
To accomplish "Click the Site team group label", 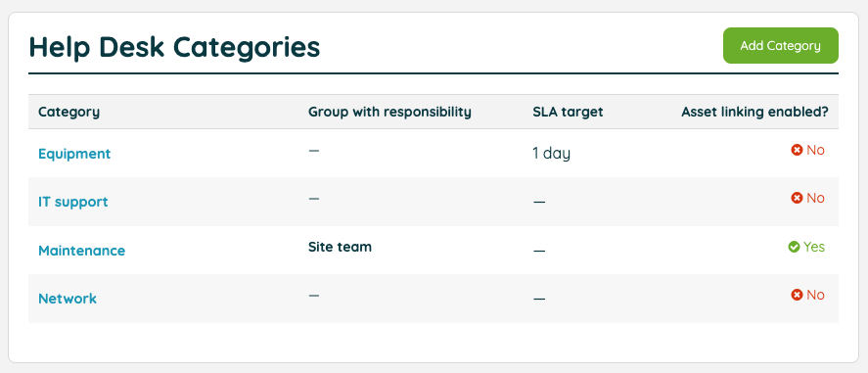I will [340, 247].
